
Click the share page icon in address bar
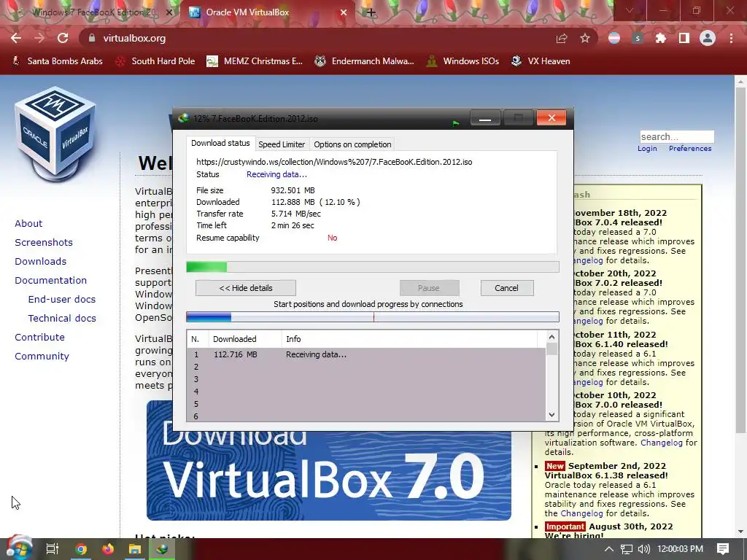[x=562, y=38]
